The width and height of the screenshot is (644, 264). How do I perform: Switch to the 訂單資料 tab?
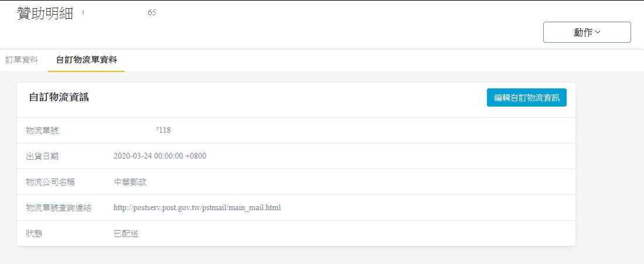click(22, 60)
